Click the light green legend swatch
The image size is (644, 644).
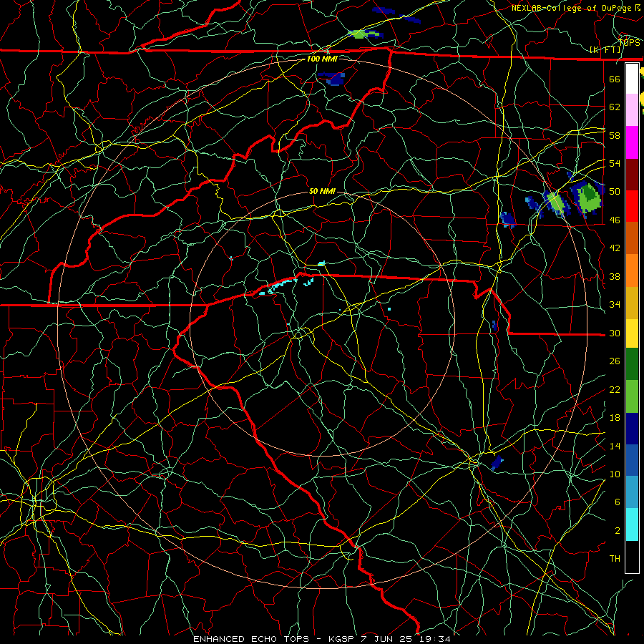pos(632,396)
